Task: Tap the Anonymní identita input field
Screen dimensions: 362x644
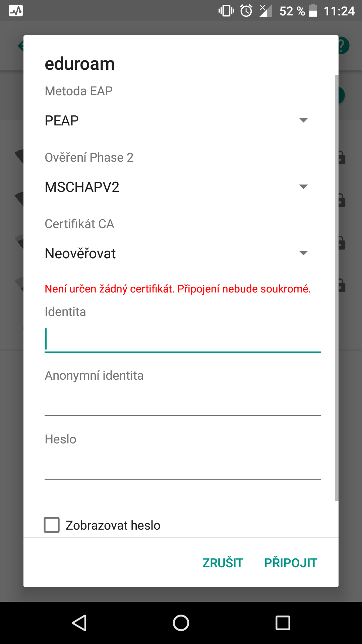Action: click(x=183, y=403)
